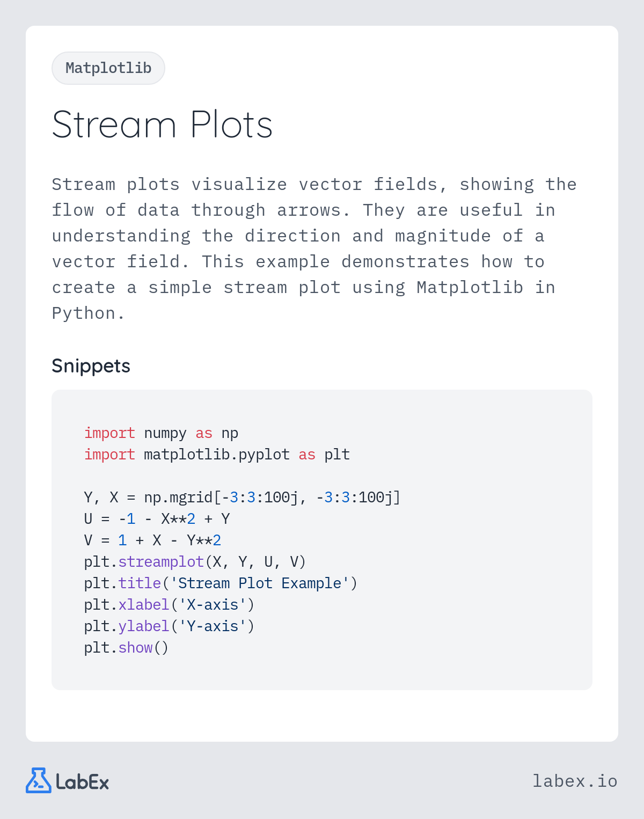Click the 'Y-axis' string literal
Screen dimensions: 644x819
click(213, 626)
